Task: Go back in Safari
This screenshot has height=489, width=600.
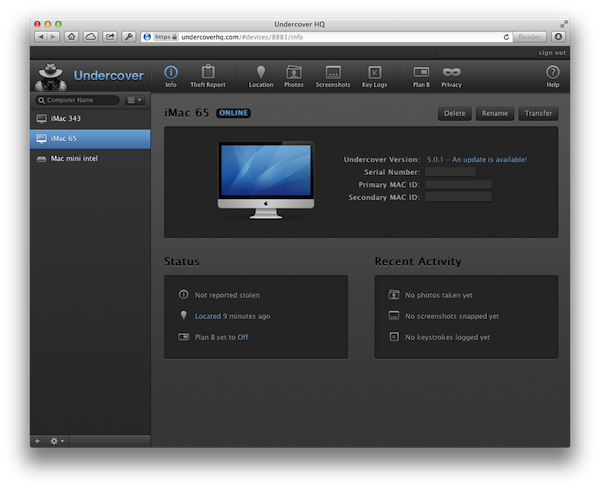Action: click(x=41, y=37)
